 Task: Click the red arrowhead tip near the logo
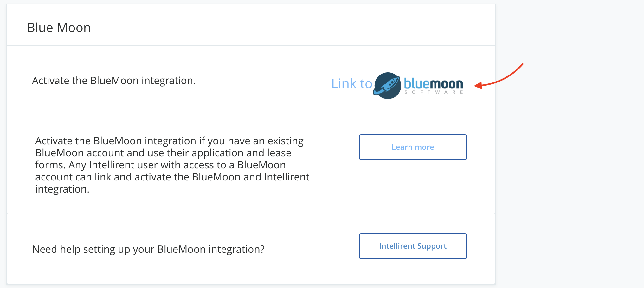(476, 85)
